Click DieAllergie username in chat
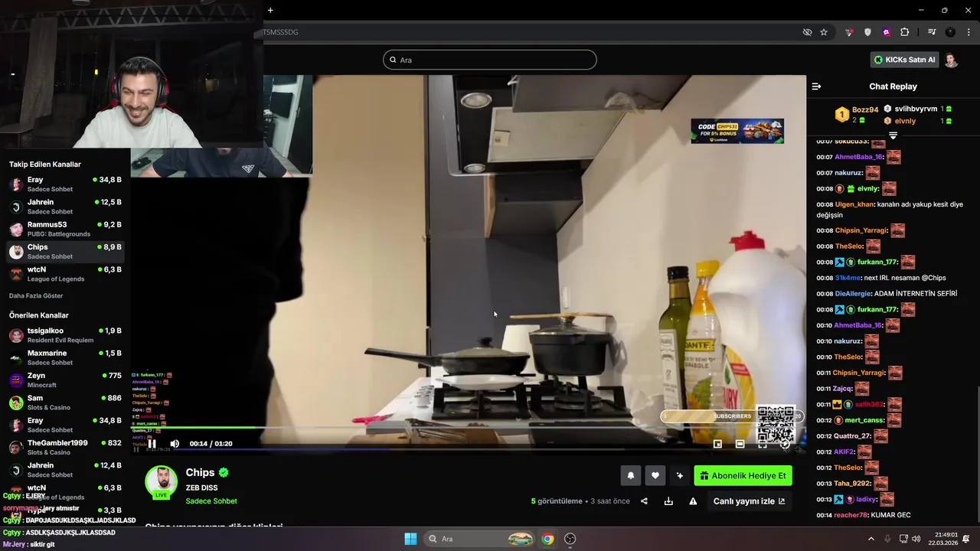This screenshot has height=551, width=980. (852, 294)
